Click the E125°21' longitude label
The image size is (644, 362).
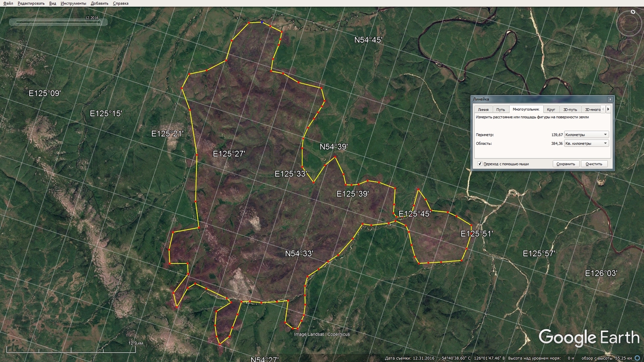click(x=167, y=134)
